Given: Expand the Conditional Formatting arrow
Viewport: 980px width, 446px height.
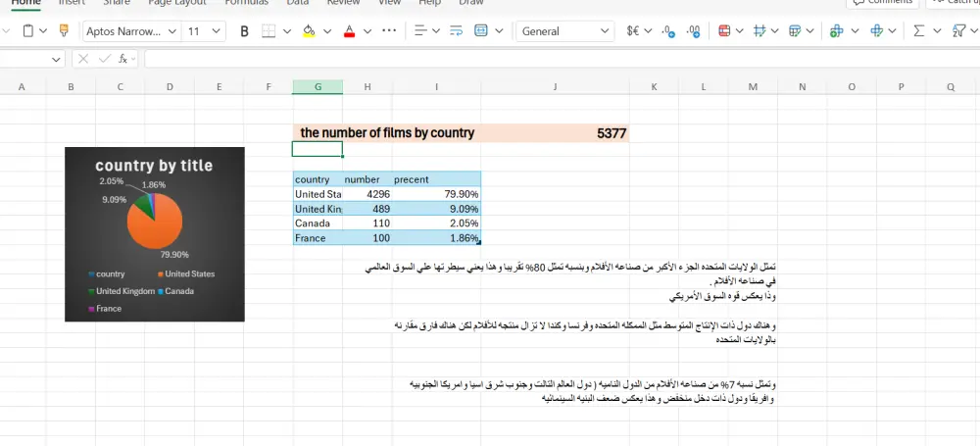Looking at the screenshot, I should coord(739,30).
